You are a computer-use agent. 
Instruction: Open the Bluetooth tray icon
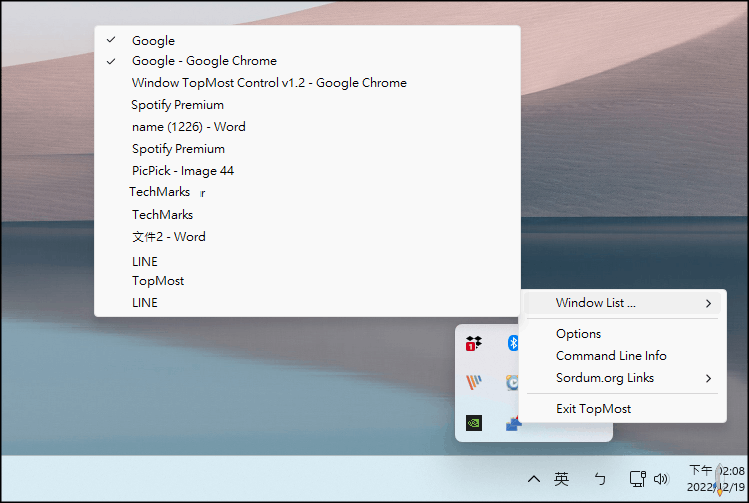tap(512, 344)
